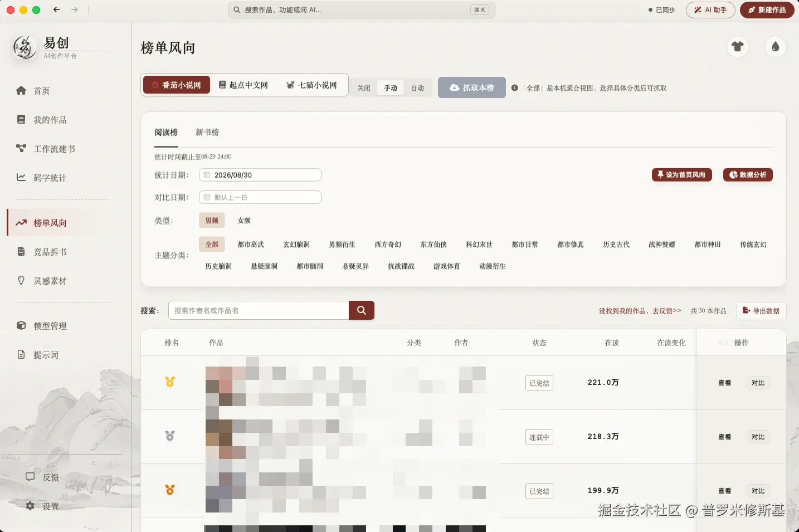Click 查看 on the 218.3万 row
799x532 pixels.
pyautogui.click(x=725, y=437)
